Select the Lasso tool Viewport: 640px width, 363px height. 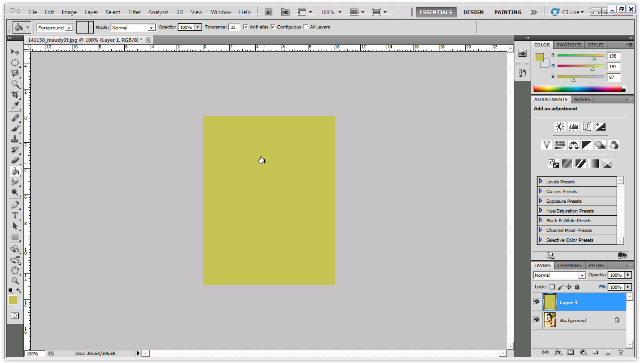15,73
